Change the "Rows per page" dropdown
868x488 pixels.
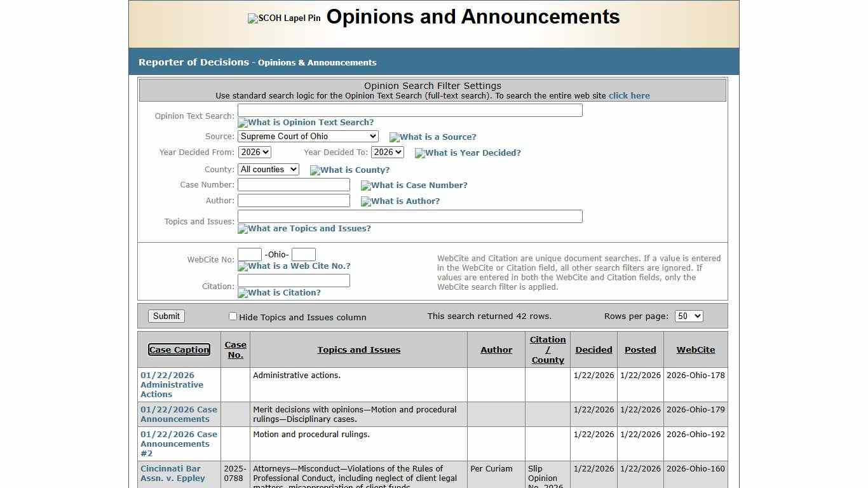tap(689, 316)
